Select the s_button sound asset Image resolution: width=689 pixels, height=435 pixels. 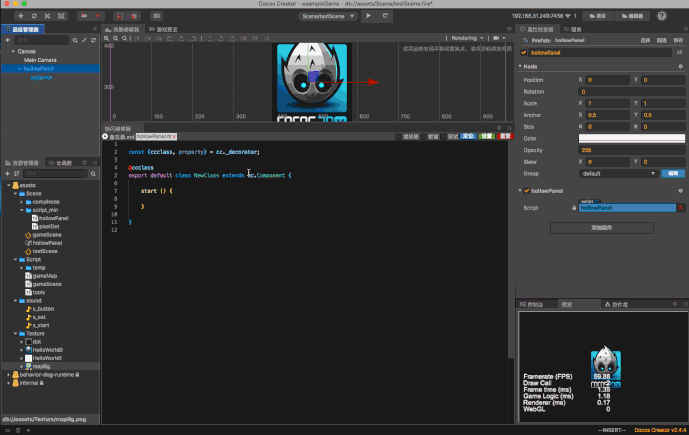(40, 309)
